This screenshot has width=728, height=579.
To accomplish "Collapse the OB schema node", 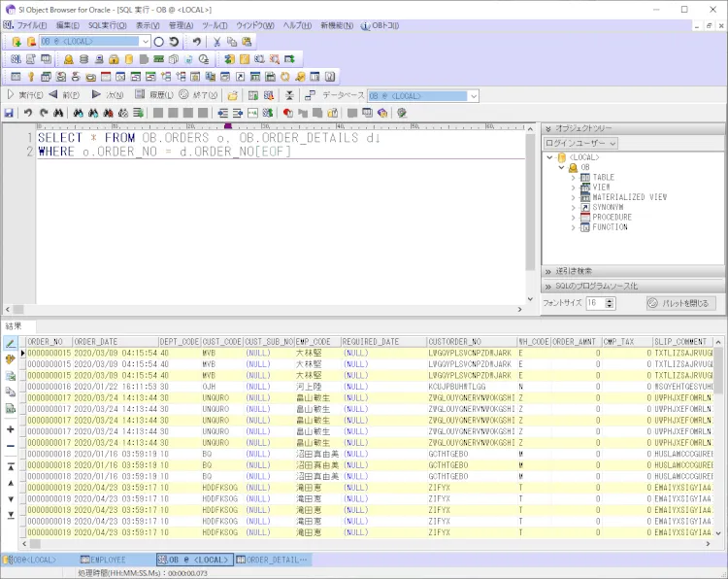I will pos(560,167).
